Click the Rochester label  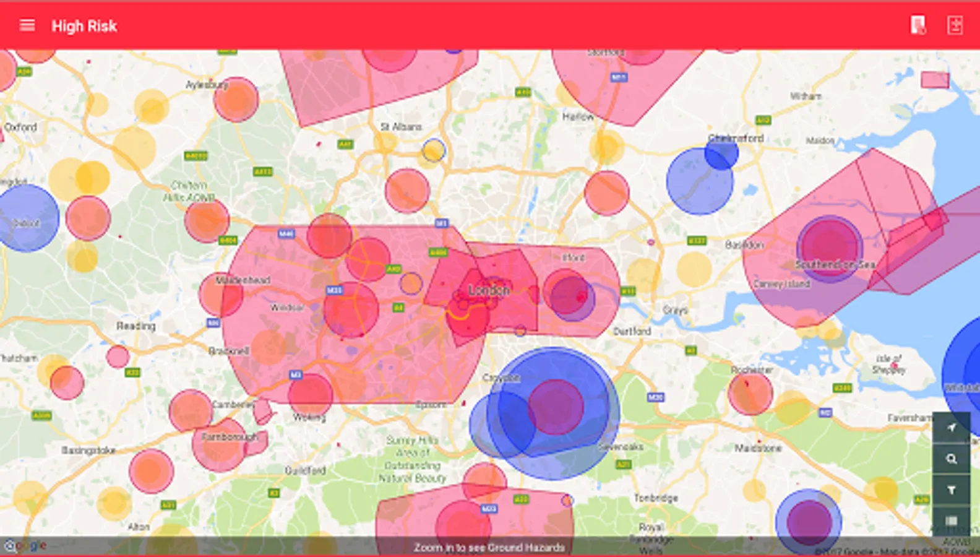coord(752,370)
